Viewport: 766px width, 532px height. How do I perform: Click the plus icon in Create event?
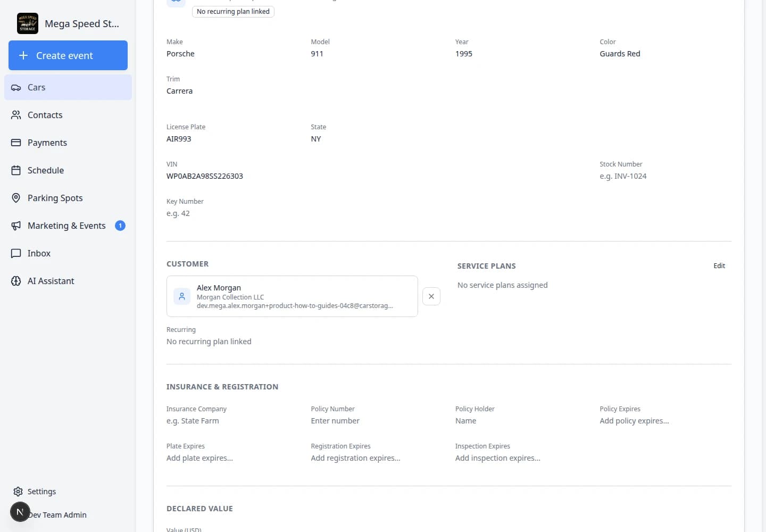pos(23,55)
